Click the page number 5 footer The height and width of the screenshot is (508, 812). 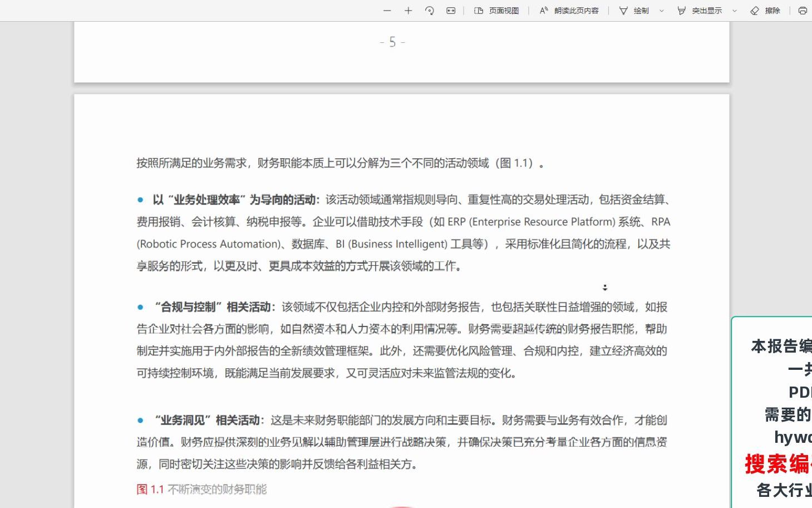pos(392,42)
